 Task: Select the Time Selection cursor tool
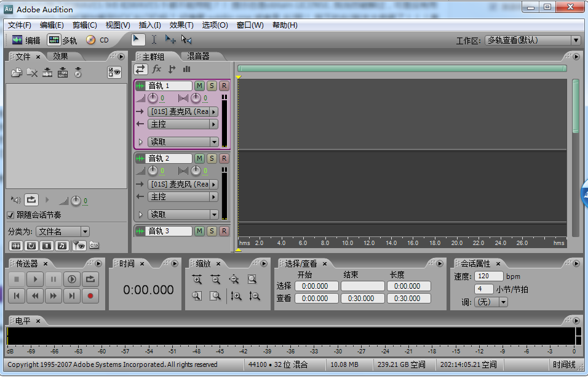pos(154,40)
